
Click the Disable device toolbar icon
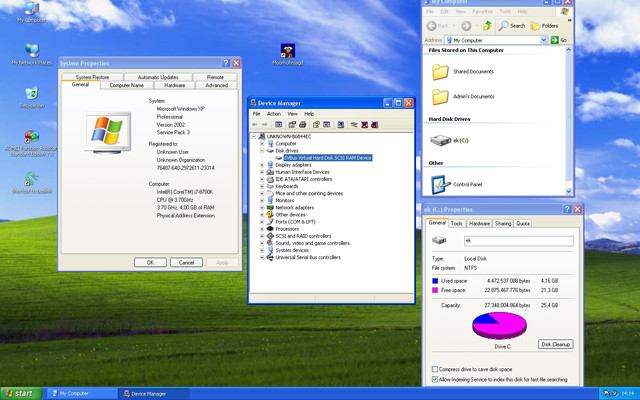[375, 124]
